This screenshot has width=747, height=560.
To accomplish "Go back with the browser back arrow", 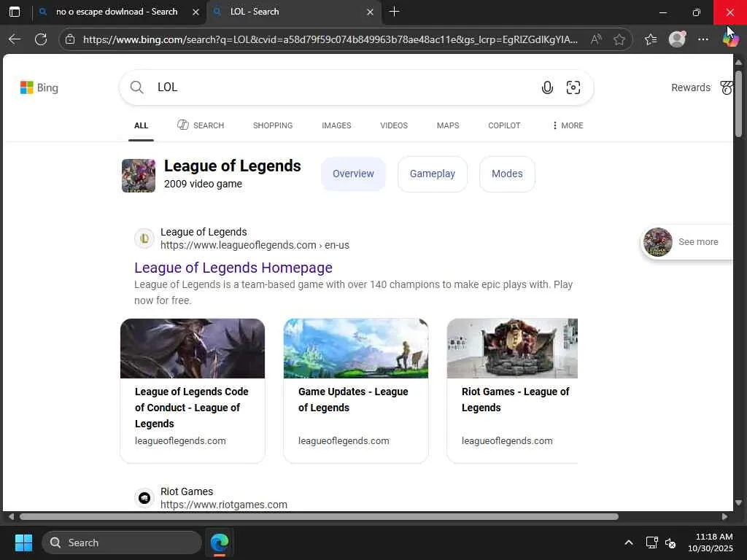I will coord(15,39).
